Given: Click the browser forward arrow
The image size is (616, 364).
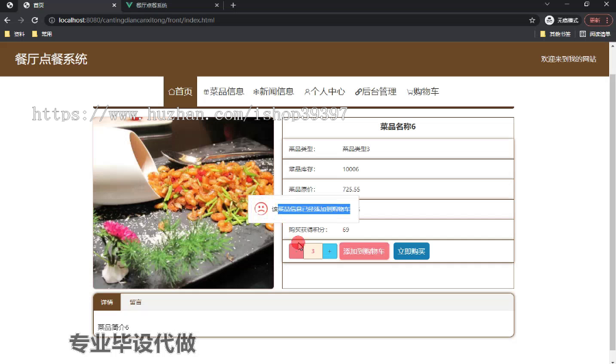Looking at the screenshot, I should 21,20.
